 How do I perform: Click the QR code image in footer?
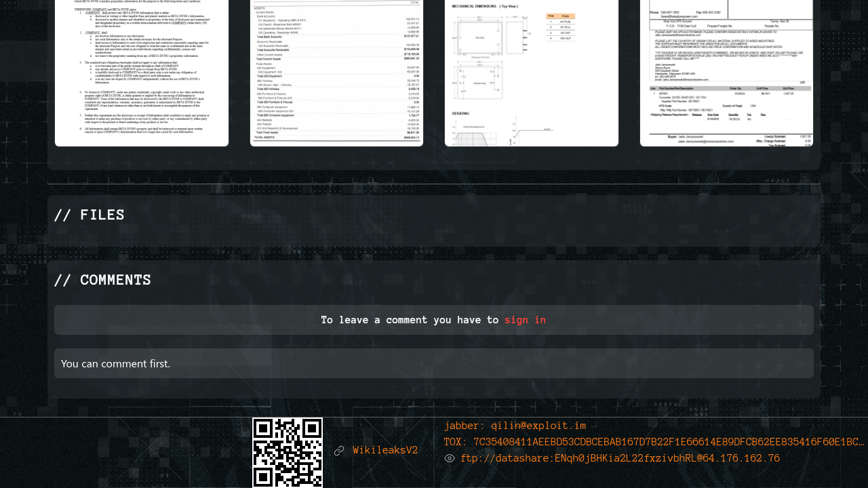coord(288,452)
